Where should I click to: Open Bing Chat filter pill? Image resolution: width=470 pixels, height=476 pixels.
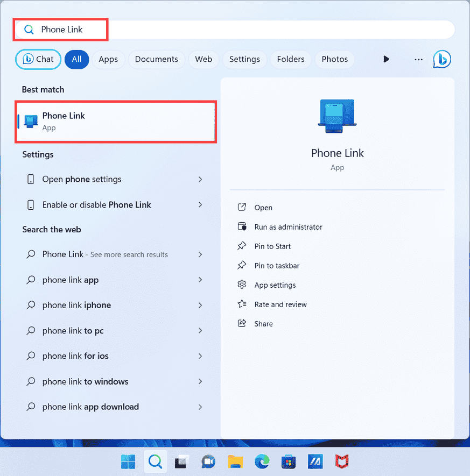point(38,59)
